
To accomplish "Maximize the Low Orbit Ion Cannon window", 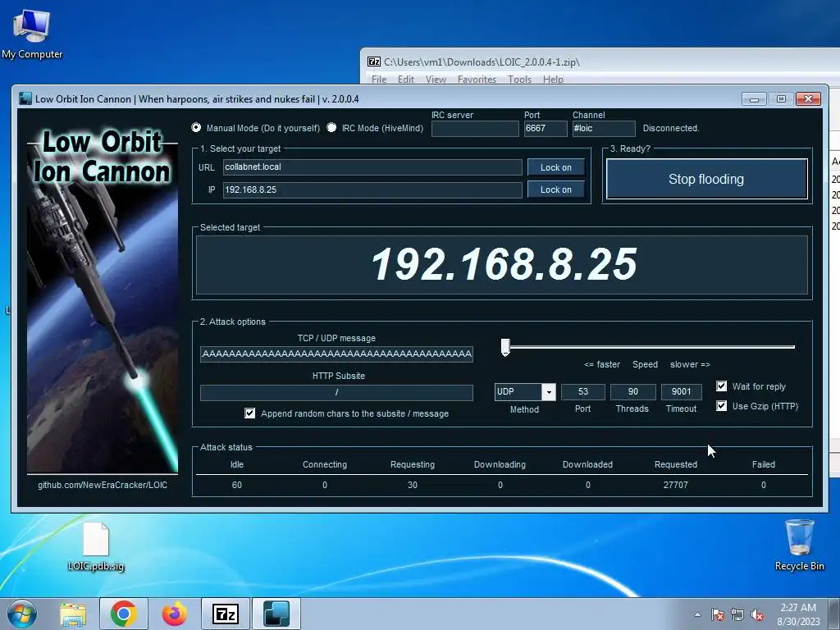I will click(x=781, y=99).
